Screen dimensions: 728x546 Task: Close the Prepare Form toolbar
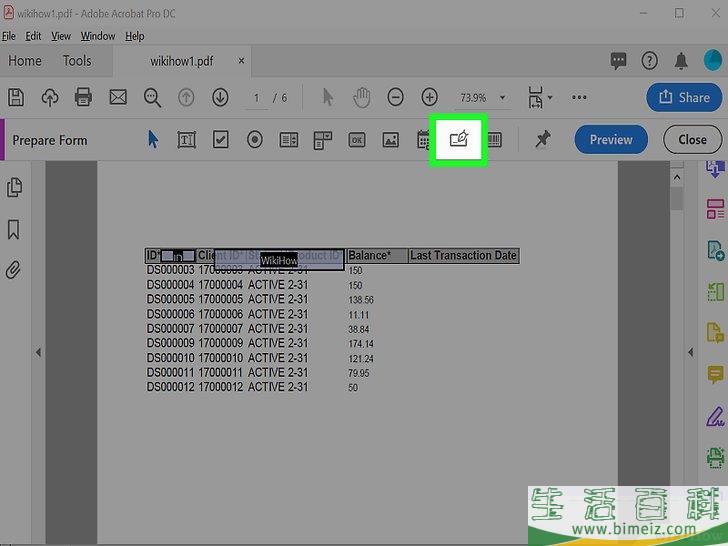pyautogui.click(x=692, y=139)
